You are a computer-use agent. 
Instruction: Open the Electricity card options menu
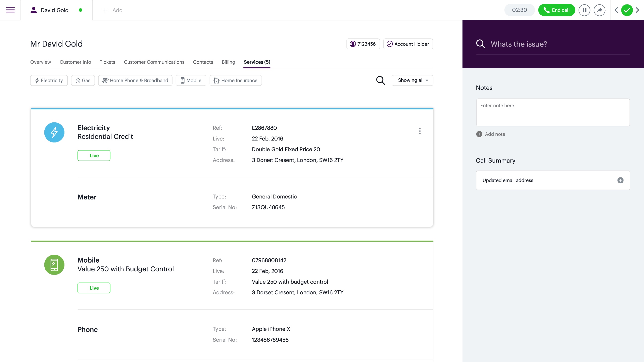click(x=420, y=131)
